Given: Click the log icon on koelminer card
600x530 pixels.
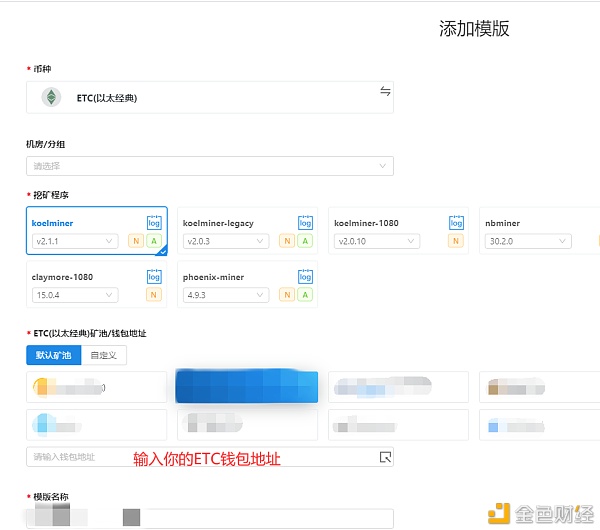Looking at the screenshot, I should pos(154,222).
